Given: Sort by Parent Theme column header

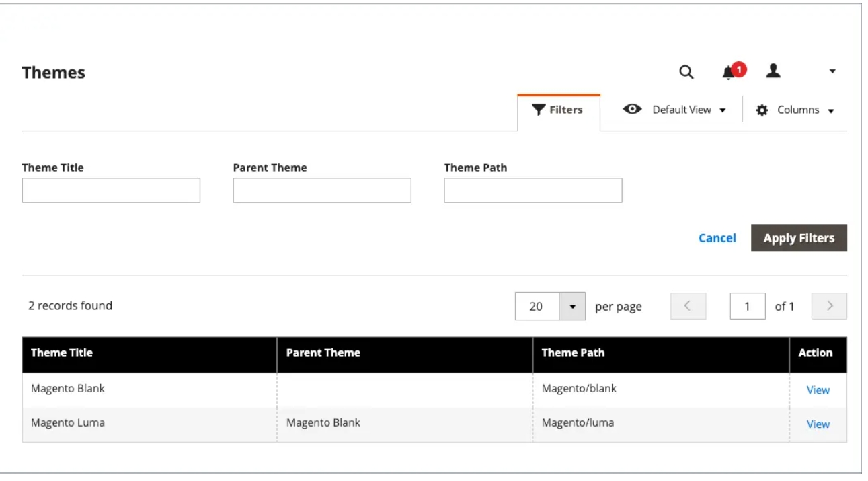Looking at the screenshot, I should pyautogui.click(x=405, y=354).
